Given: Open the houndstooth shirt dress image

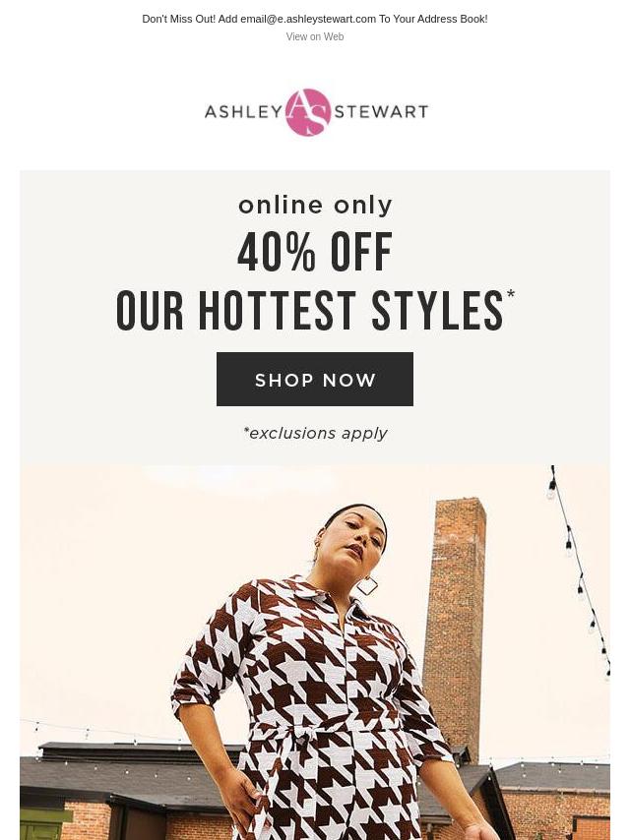Looking at the screenshot, I should pyautogui.click(x=315, y=652).
